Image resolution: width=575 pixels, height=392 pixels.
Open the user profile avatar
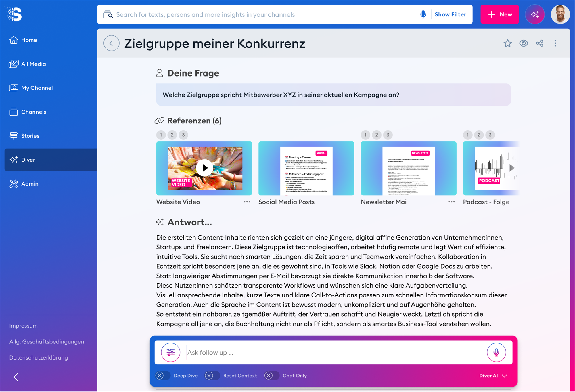[560, 14]
